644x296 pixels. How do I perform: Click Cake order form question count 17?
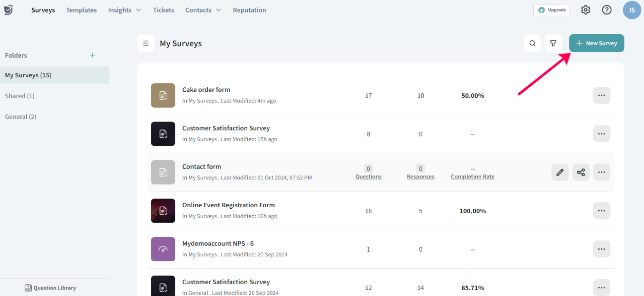point(368,96)
